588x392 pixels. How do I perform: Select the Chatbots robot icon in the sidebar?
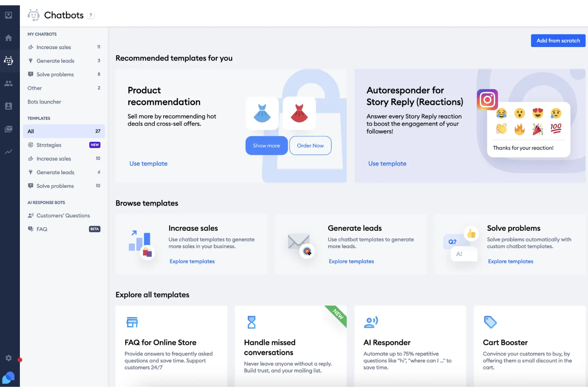coord(8,61)
